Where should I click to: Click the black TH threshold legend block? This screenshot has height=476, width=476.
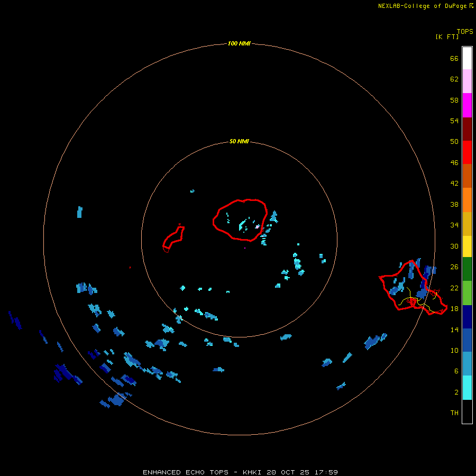click(x=467, y=411)
